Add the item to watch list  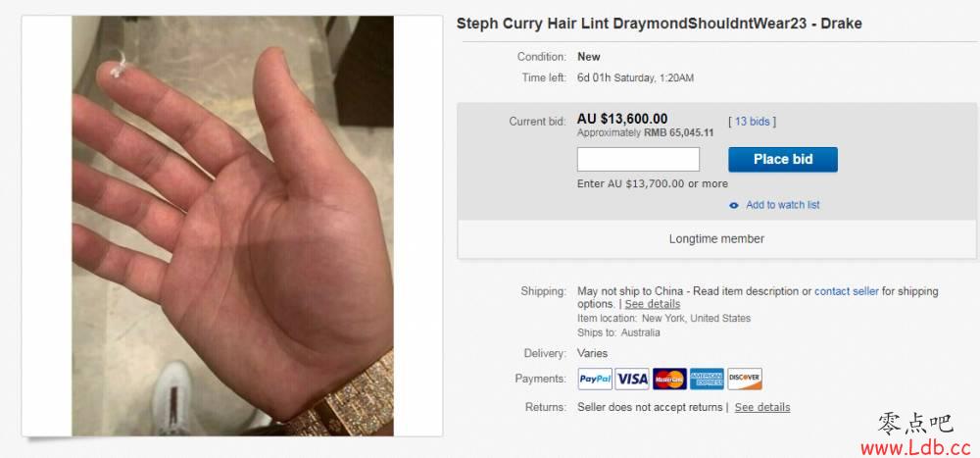(x=782, y=205)
